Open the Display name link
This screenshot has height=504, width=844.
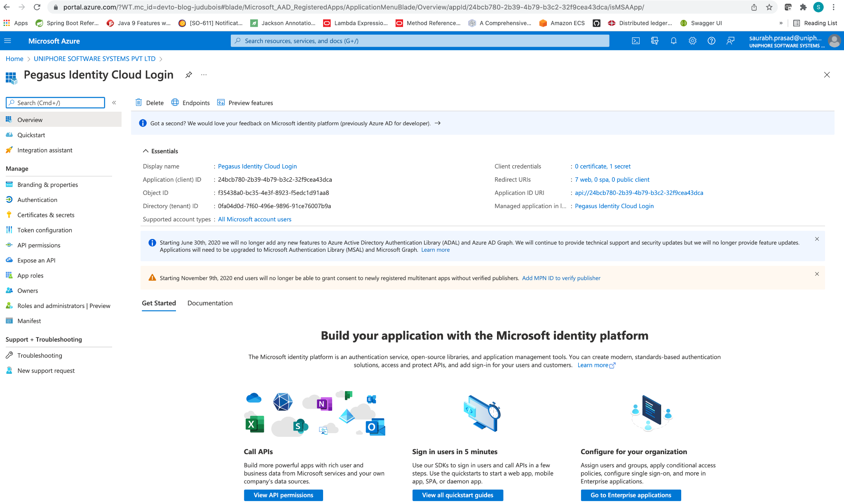pos(257,166)
